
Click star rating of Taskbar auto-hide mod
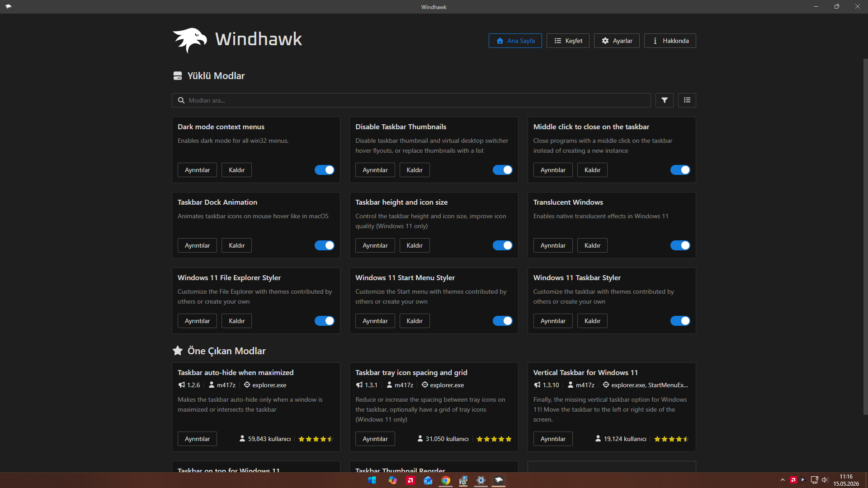tap(316, 439)
